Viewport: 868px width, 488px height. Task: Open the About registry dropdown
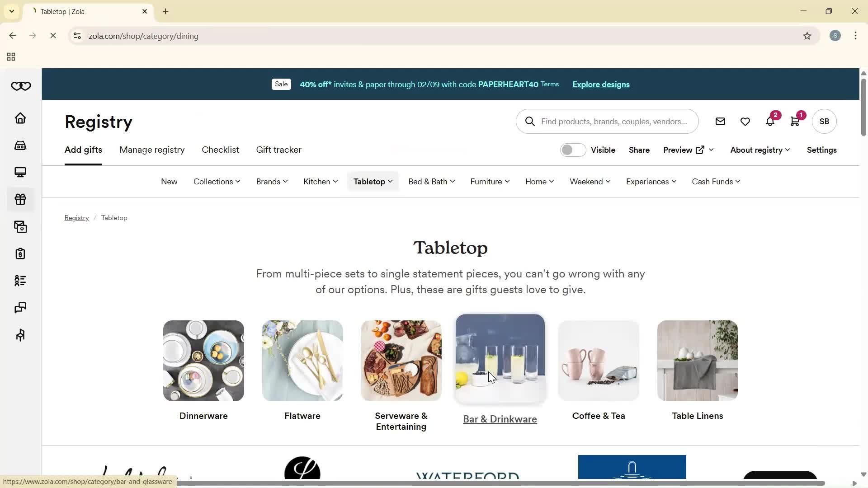[759, 150]
